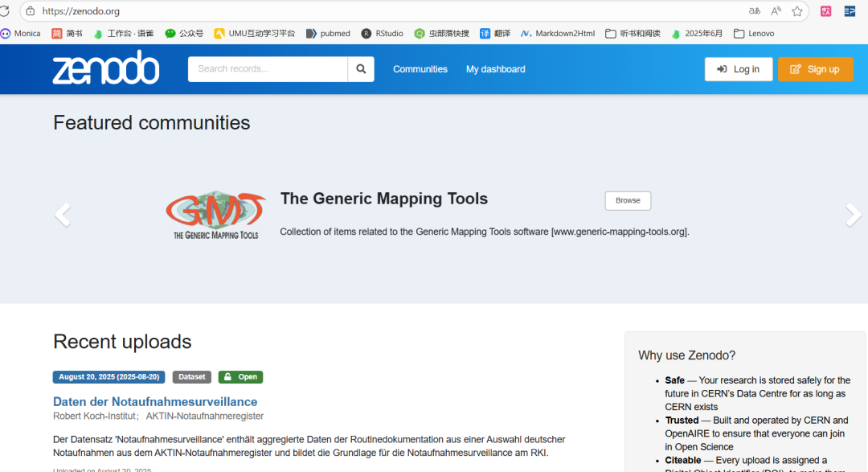Add page to favorites star icon
The width and height of the screenshot is (868, 472).
[796, 11]
